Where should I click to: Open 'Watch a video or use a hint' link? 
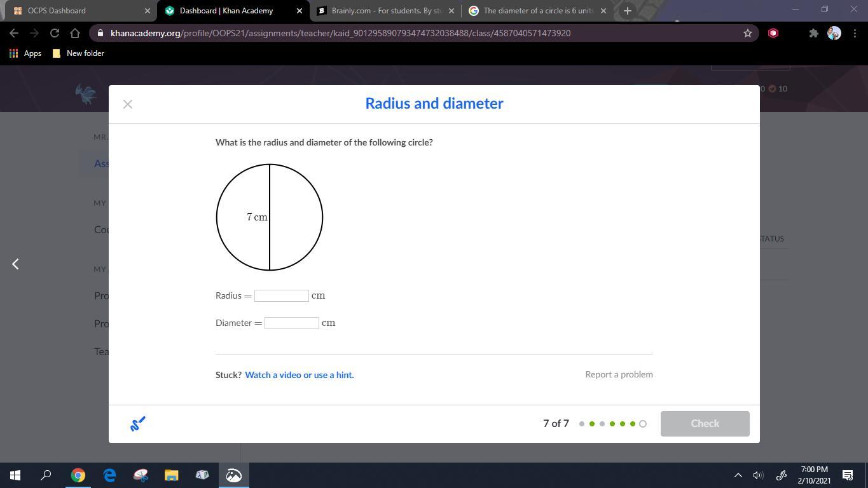coord(299,375)
